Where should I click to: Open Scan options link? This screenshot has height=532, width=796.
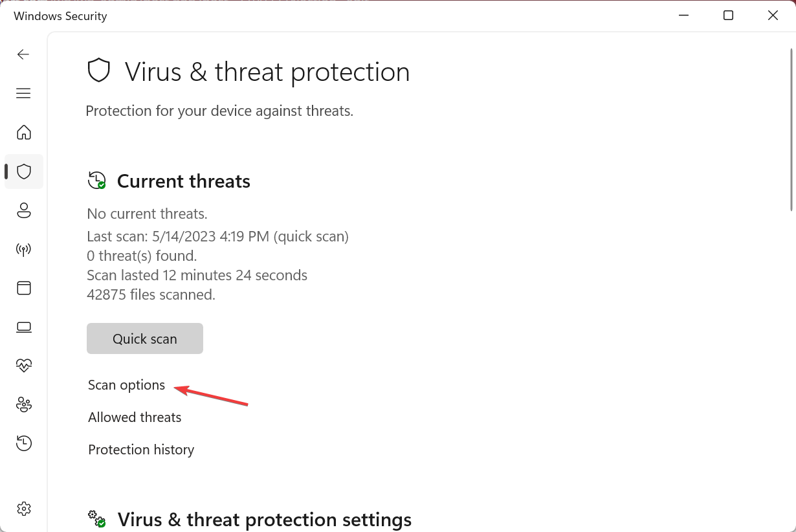pyautogui.click(x=127, y=385)
